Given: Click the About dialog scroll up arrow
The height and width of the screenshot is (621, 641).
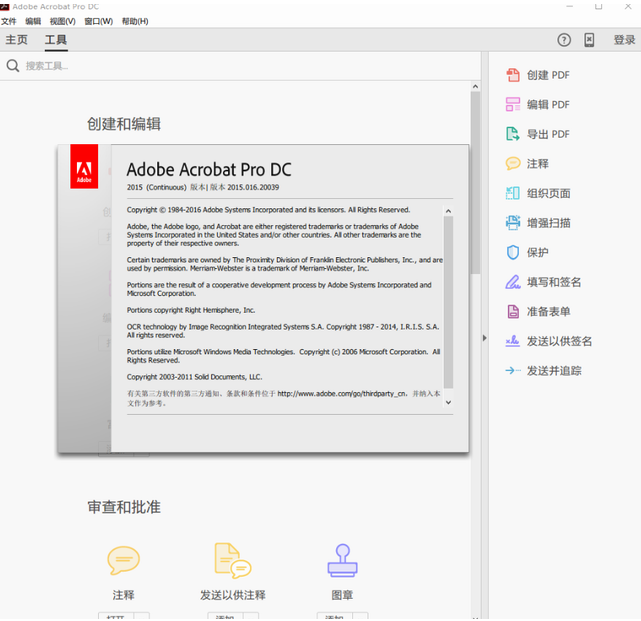Looking at the screenshot, I should [x=448, y=211].
